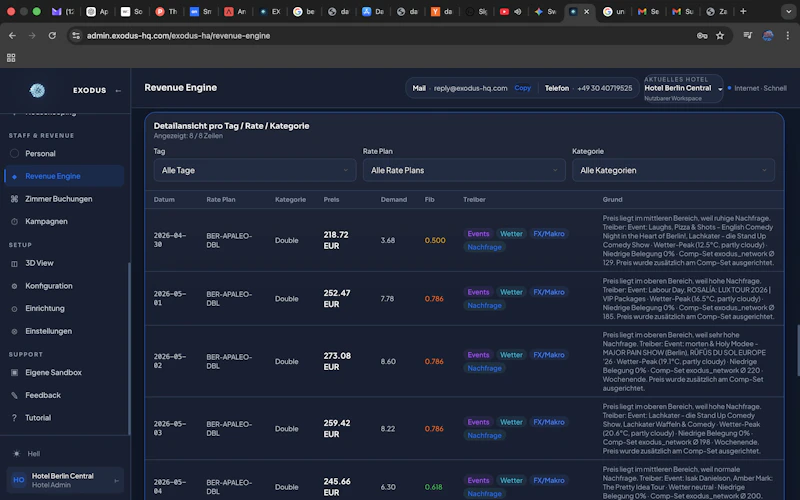The width and height of the screenshot is (800, 500).
Task: Click browser back arrow
Action: 12,36
